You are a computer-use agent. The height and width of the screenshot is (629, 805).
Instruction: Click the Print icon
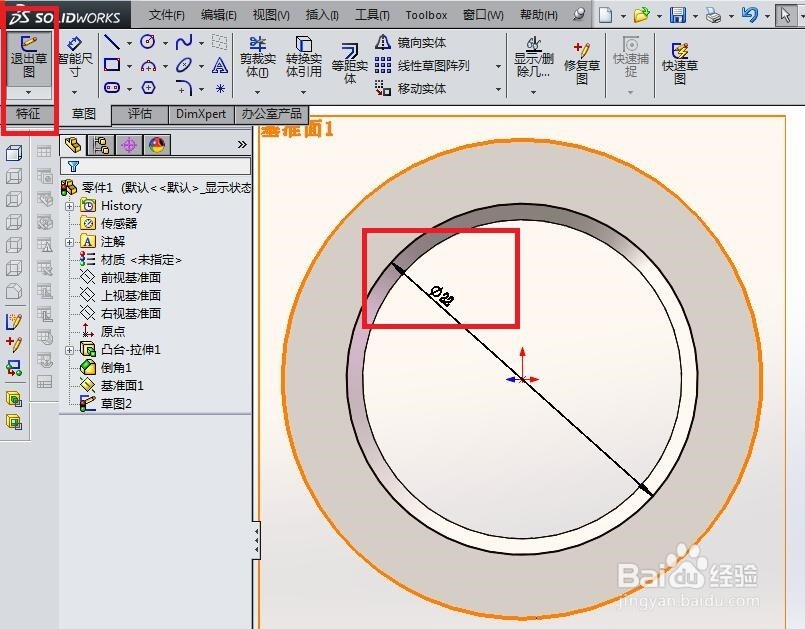point(714,16)
